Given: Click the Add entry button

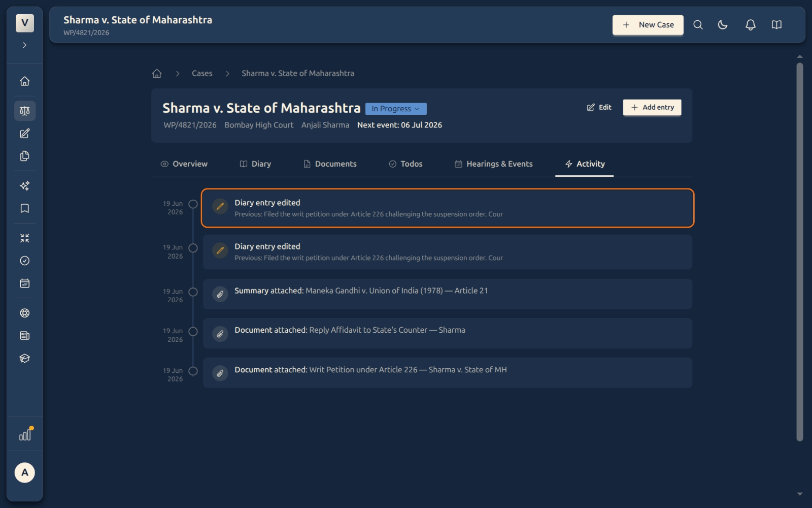Looking at the screenshot, I should pyautogui.click(x=652, y=108).
